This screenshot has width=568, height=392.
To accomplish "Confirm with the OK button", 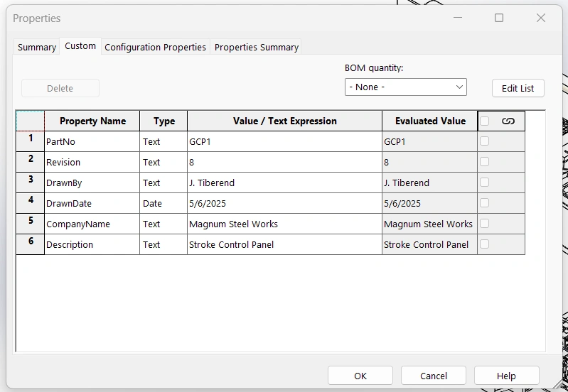I will pyautogui.click(x=360, y=376).
